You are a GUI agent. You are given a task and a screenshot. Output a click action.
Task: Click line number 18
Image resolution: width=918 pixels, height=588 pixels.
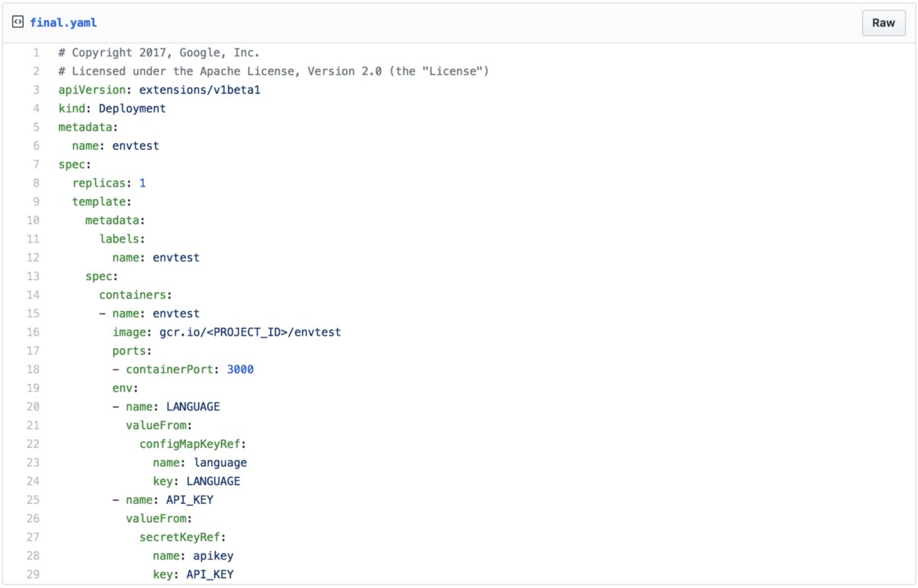click(33, 369)
